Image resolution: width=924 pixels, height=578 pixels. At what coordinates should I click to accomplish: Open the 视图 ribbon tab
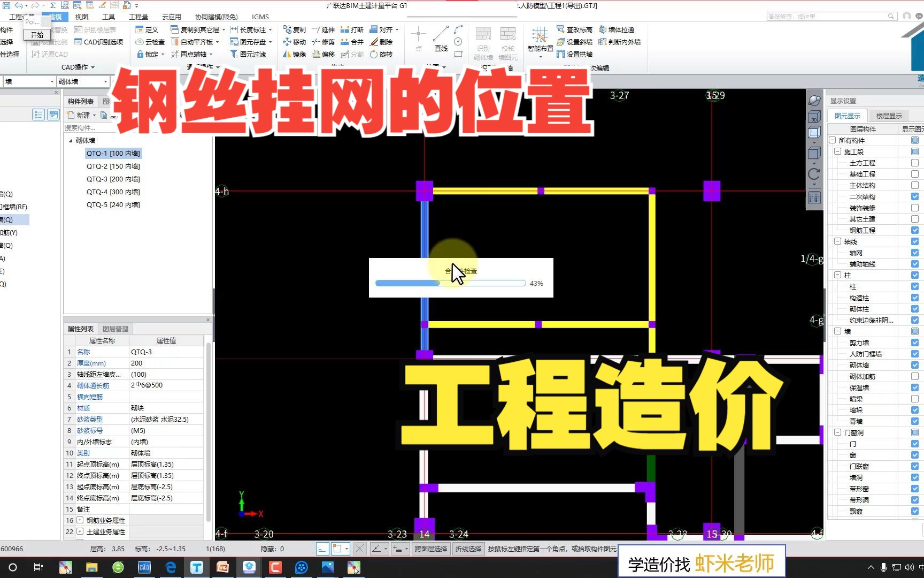click(82, 17)
